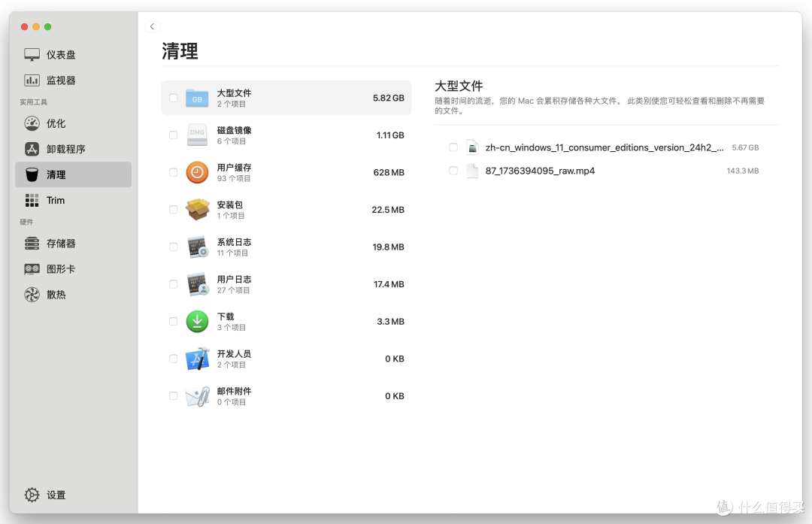Click the 用户缓存 orange clock icon
Viewport: 812px width, 524px height.
pyautogui.click(x=197, y=172)
